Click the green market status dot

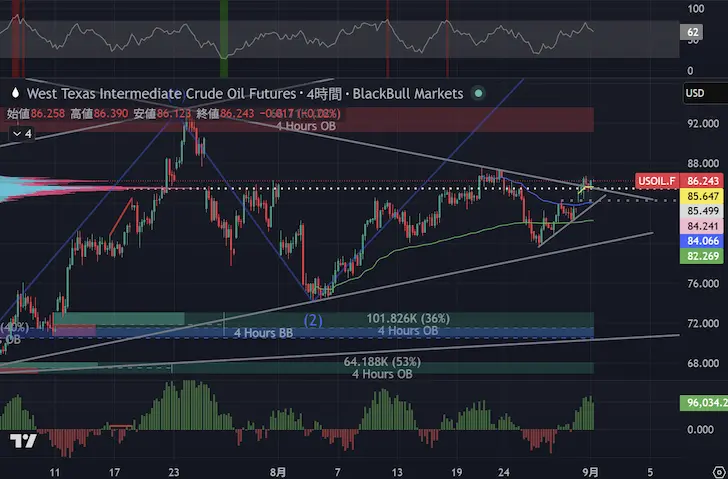tap(478, 93)
